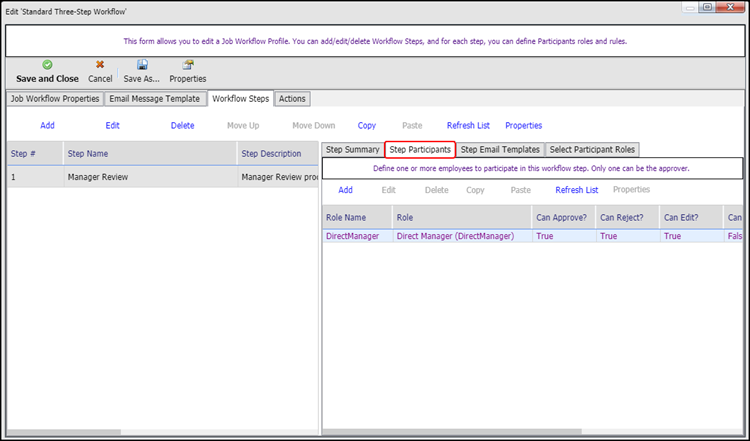Click Move Down in workflow steps toolbar
Screen dimensions: 750x441
[x=314, y=126]
